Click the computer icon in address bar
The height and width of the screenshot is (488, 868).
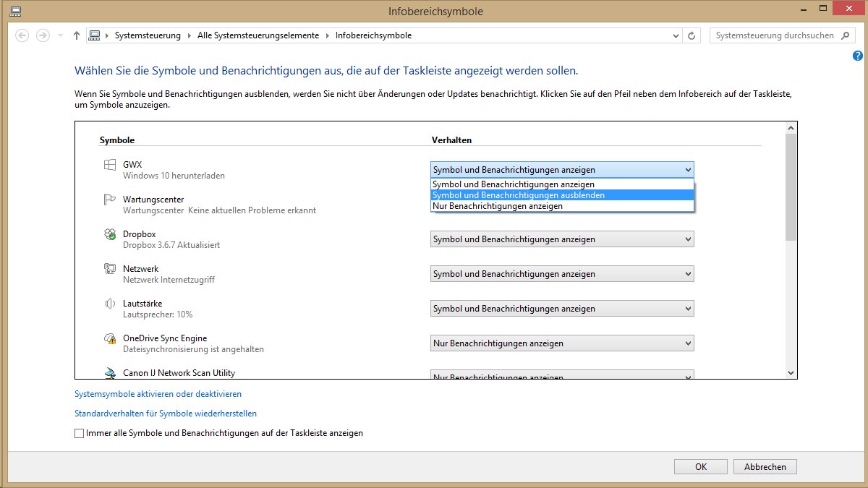pyautogui.click(x=94, y=35)
